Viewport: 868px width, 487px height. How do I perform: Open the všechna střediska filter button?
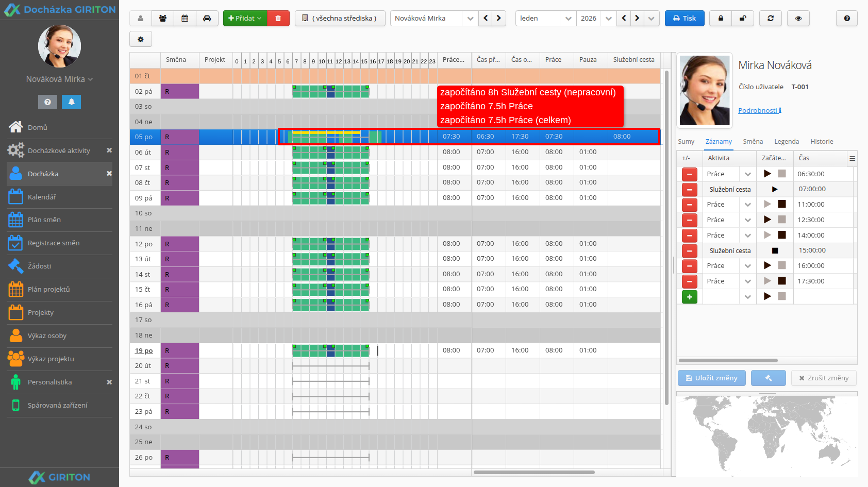[x=340, y=19]
